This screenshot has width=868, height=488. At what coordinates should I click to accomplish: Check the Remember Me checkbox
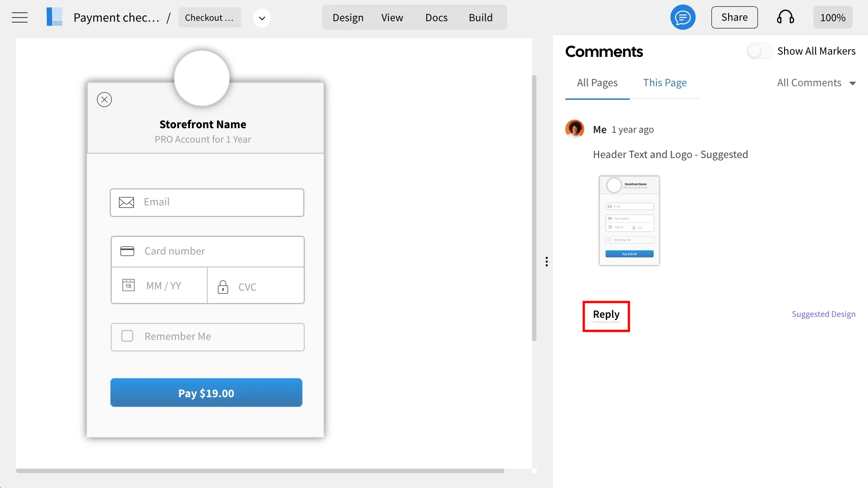point(127,336)
